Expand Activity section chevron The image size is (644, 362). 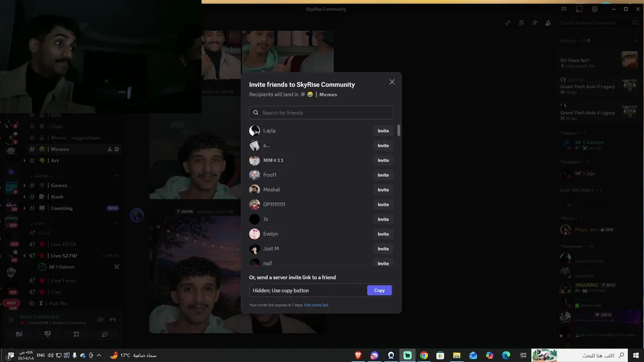(635, 41)
